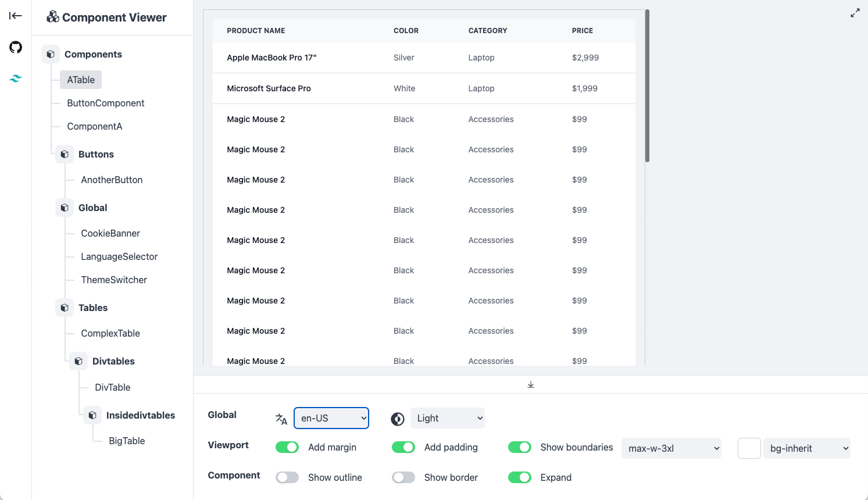Viewport: 868px width, 500px height.
Task: Click the PRODUCT NAME column header
Action: (x=256, y=31)
